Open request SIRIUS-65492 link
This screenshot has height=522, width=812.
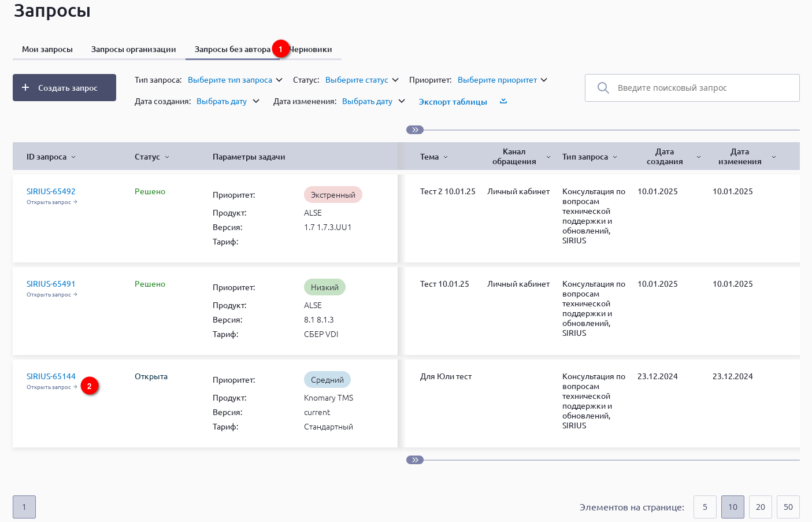tap(51, 191)
